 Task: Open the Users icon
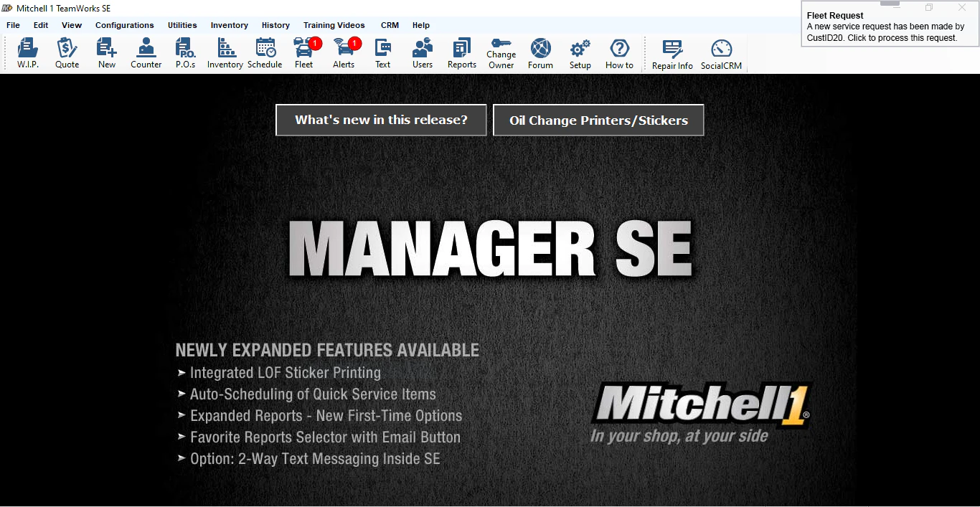pyautogui.click(x=423, y=54)
